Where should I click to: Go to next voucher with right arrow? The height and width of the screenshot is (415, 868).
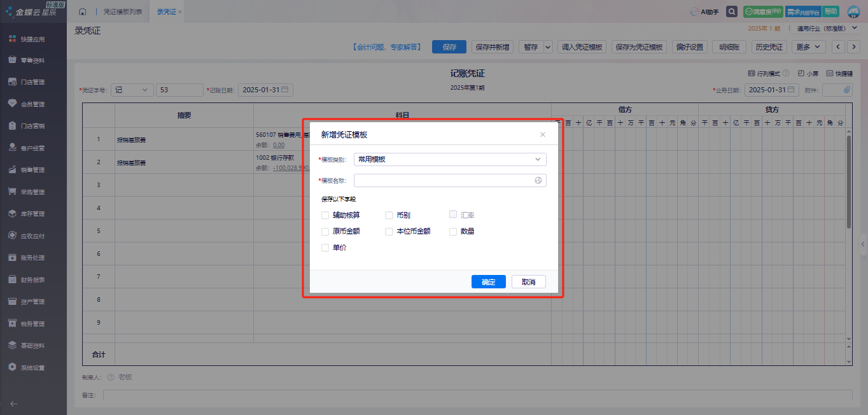pos(853,47)
